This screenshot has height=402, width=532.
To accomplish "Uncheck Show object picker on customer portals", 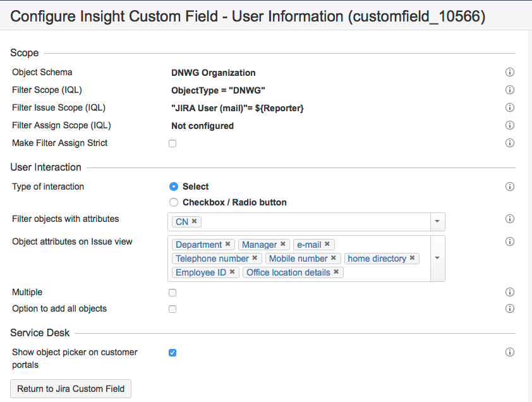I will (x=172, y=353).
